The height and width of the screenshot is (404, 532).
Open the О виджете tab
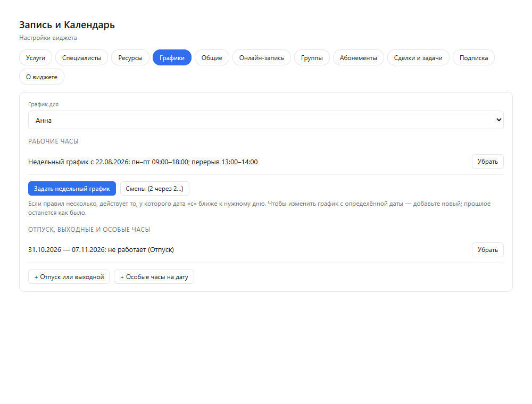41,77
